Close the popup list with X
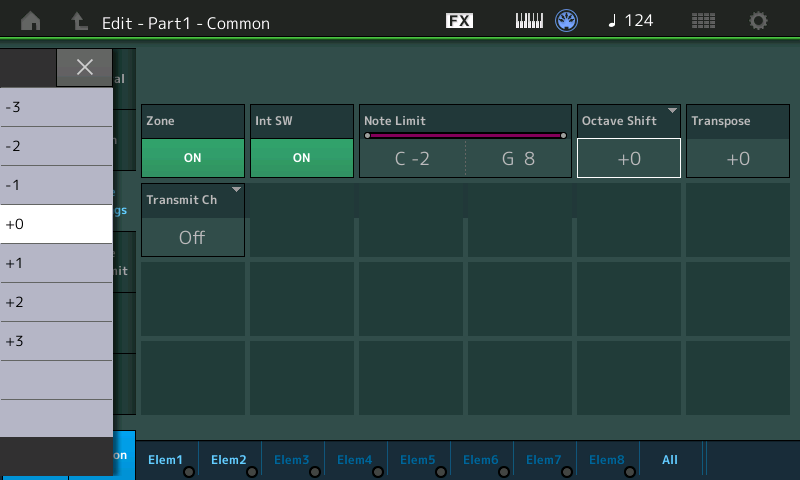 coord(85,67)
